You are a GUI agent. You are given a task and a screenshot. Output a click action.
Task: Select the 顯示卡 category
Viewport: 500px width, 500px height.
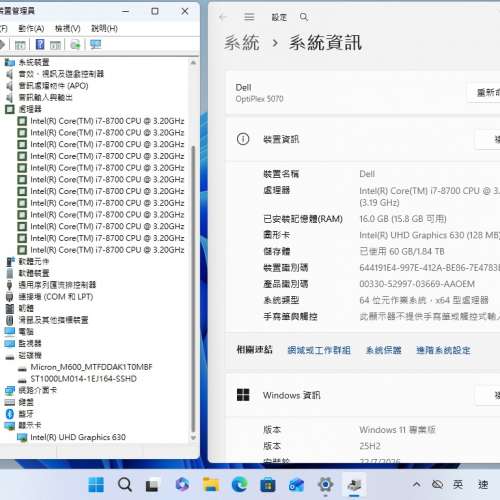tap(30, 426)
